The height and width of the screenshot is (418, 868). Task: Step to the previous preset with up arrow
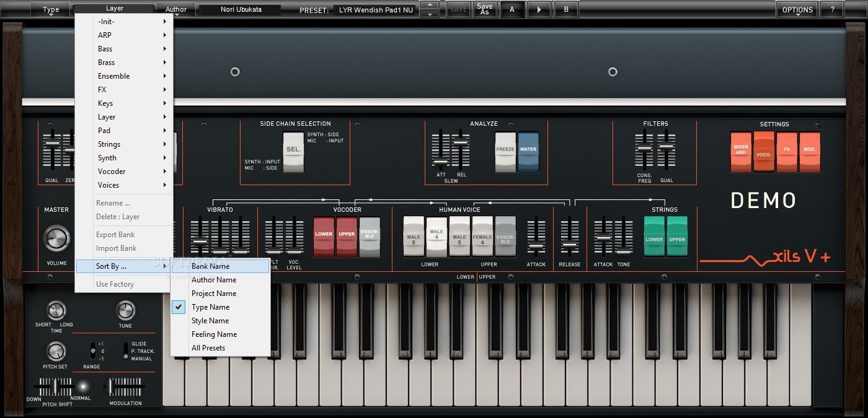point(429,6)
